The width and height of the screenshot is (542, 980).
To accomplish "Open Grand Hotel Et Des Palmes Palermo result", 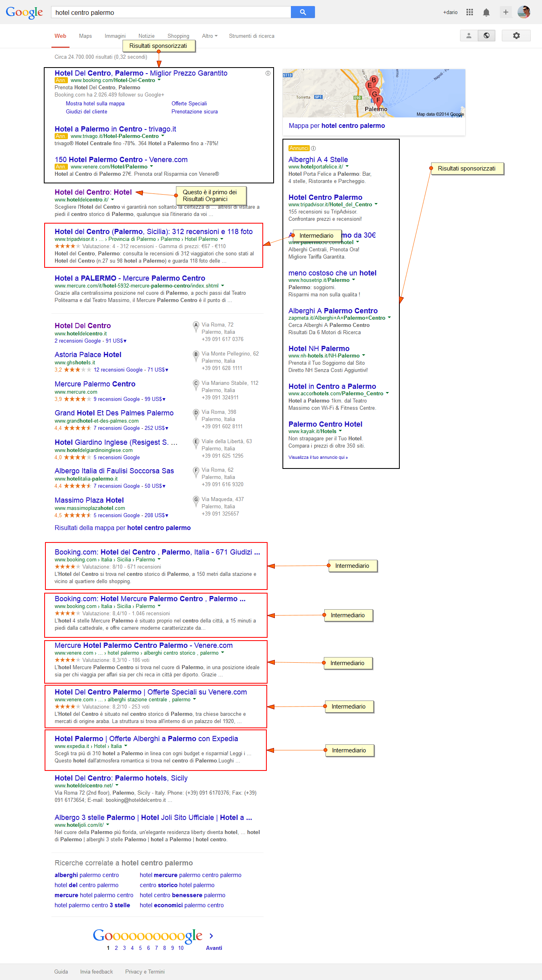I will [114, 413].
